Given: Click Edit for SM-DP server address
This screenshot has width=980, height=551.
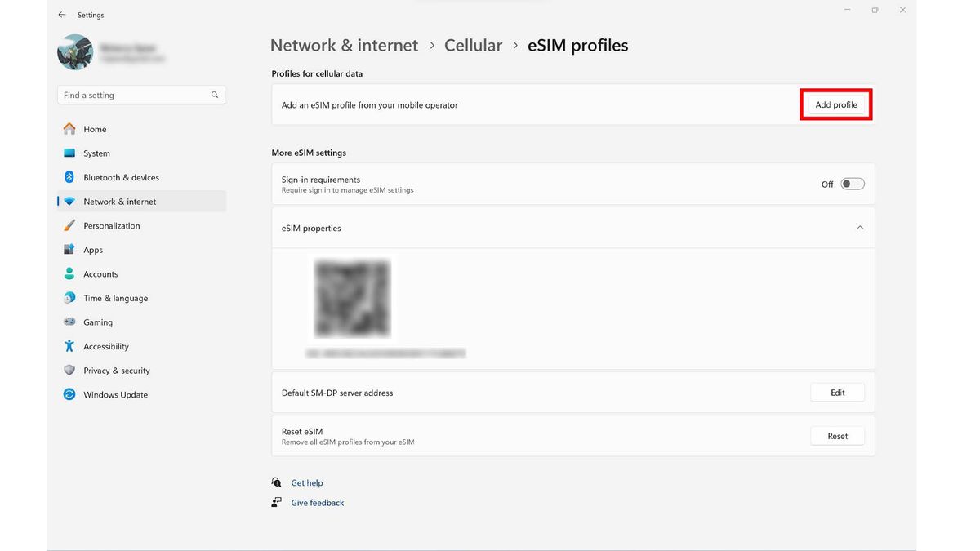Looking at the screenshot, I should pyautogui.click(x=837, y=393).
